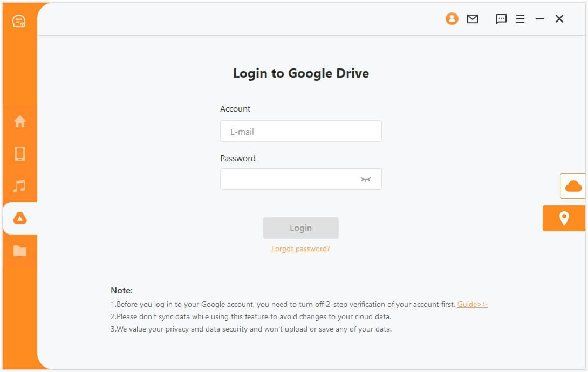The image size is (588, 372).
Task: Open the music transfer icon in sidebar
Action: [x=20, y=186]
